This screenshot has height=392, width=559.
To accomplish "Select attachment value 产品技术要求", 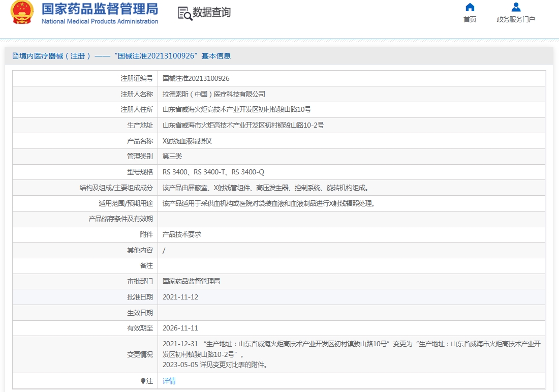I will click(182, 234).
